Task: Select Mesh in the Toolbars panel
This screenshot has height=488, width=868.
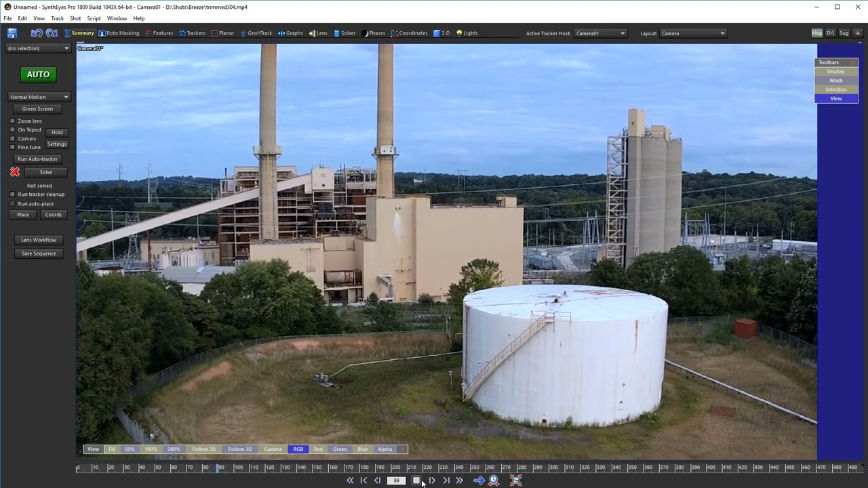Action: (836, 81)
